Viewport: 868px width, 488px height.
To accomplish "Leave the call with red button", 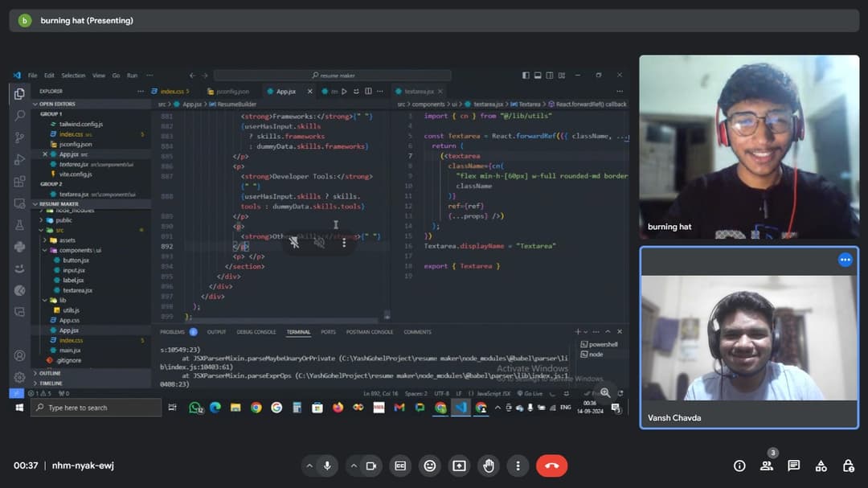I will point(551,465).
